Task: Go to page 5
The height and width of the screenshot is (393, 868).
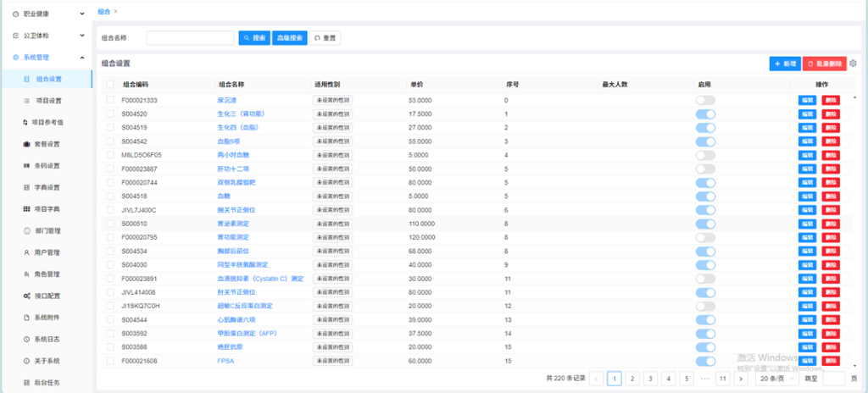Action: pos(686,379)
